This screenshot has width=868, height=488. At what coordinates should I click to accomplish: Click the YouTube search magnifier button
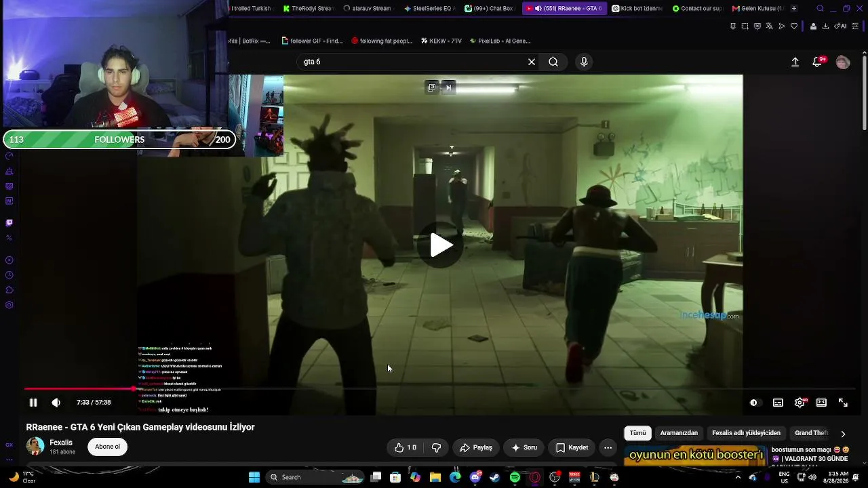[x=553, y=62]
